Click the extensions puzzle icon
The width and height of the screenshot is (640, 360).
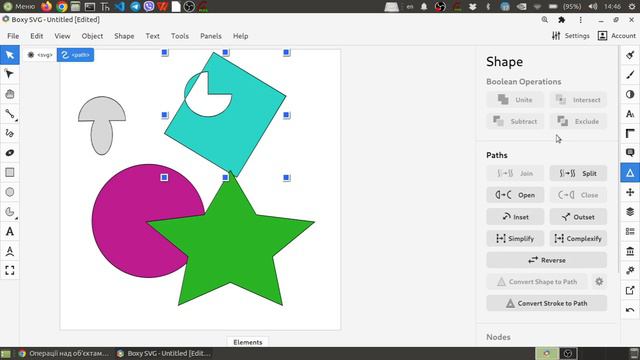pyautogui.click(x=562, y=20)
